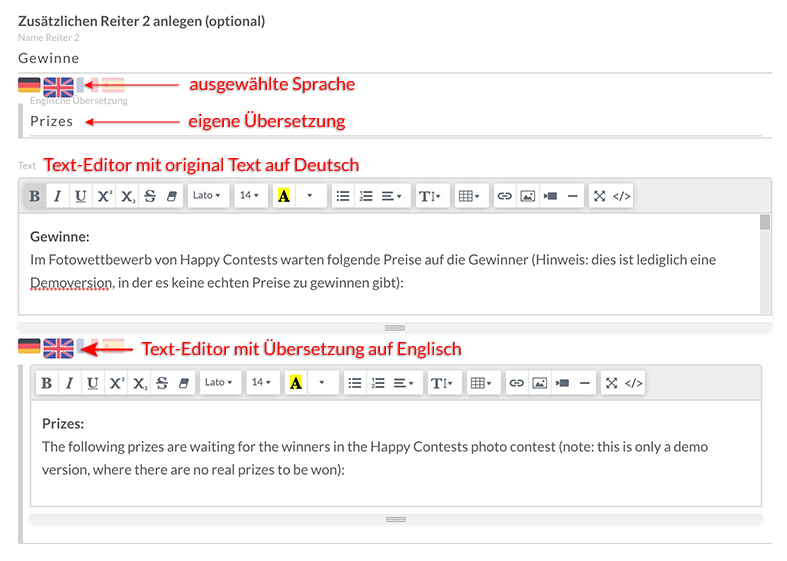
Task: Click German editor text area with 'Gewinne:'
Action: tap(389, 264)
